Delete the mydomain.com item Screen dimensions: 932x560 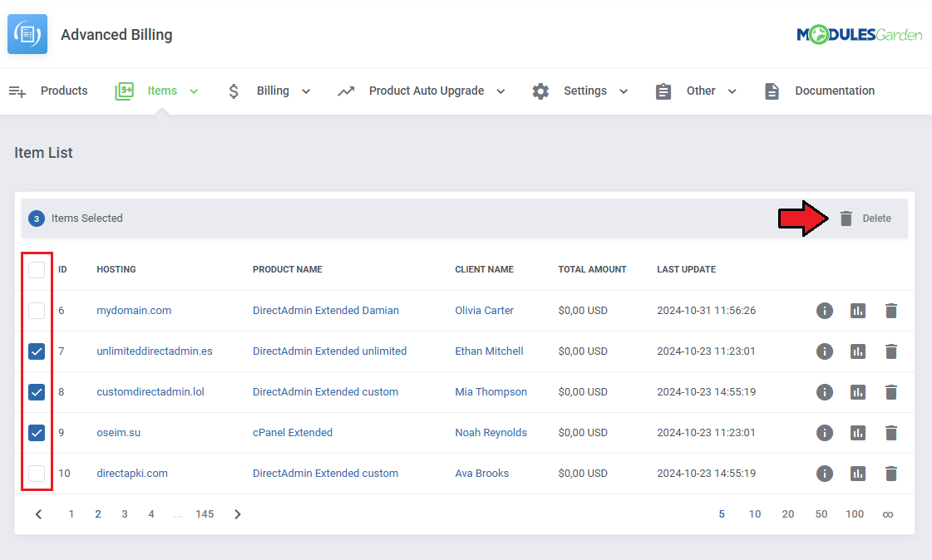891,311
